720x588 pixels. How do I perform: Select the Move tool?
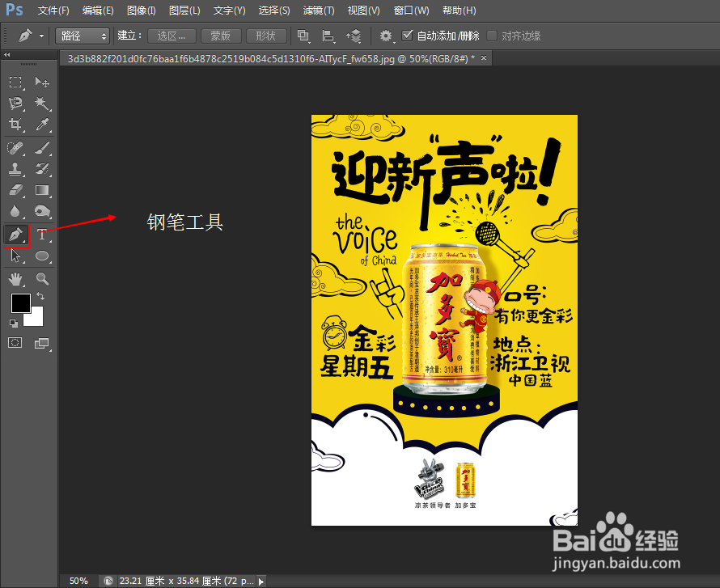[42, 82]
